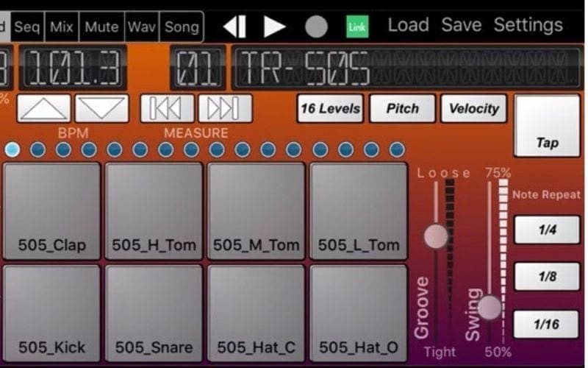
Task: Select 1/4 note repeat
Action: [547, 230]
